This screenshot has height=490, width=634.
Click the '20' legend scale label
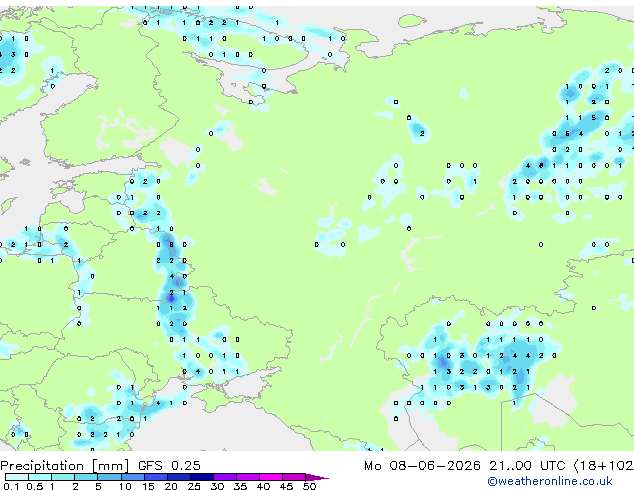(x=171, y=486)
